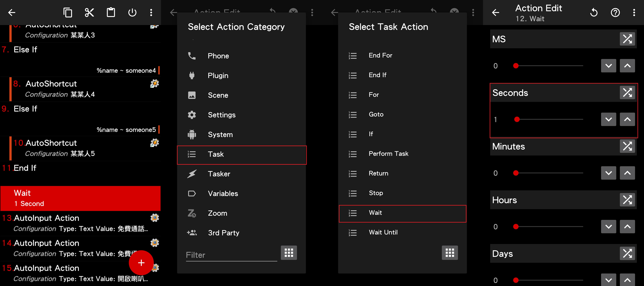Choose Wait Until in task actions
Image resolution: width=644 pixels, height=286 pixels.
point(383,232)
